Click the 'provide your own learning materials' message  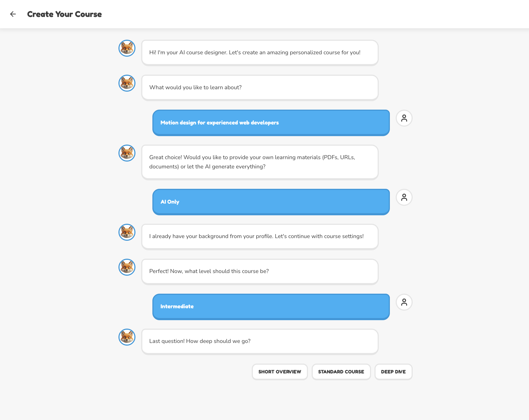click(260, 162)
